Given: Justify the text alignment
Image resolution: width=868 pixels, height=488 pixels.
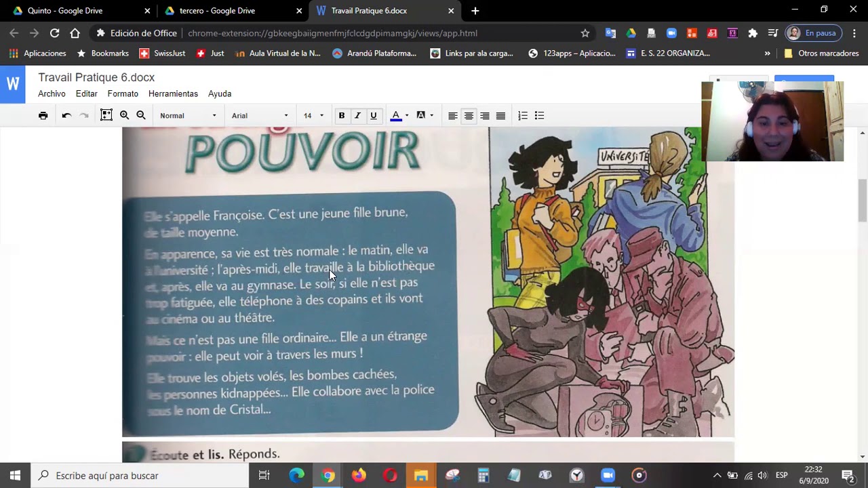Looking at the screenshot, I should tap(500, 116).
